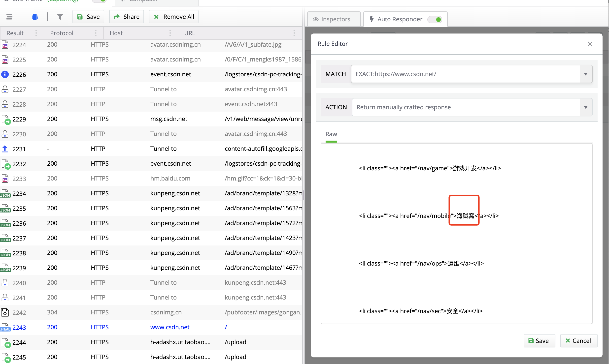Viewport: 609px width, 364px height.
Task: Click the JSON icon on session 2234
Action: pyautogui.click(x=5, y=193)
